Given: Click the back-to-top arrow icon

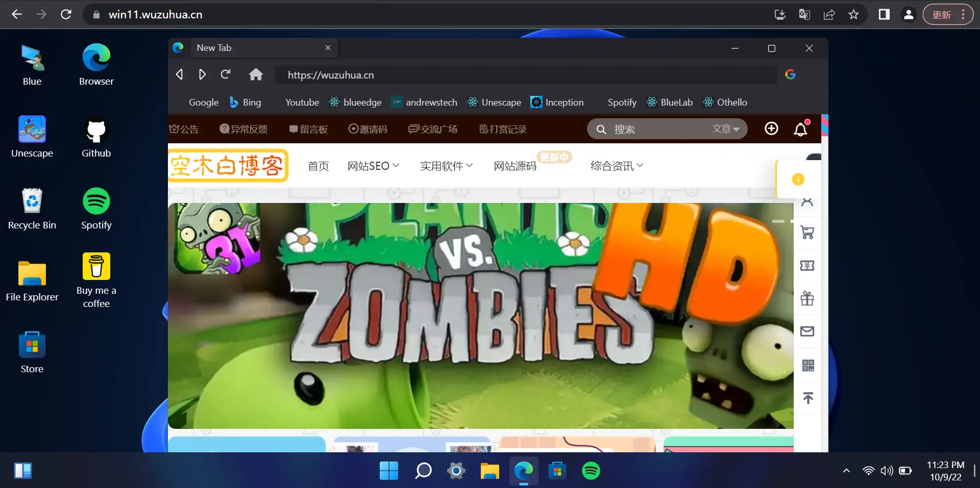Looking at the screenshot, I should tap(807, 398).
